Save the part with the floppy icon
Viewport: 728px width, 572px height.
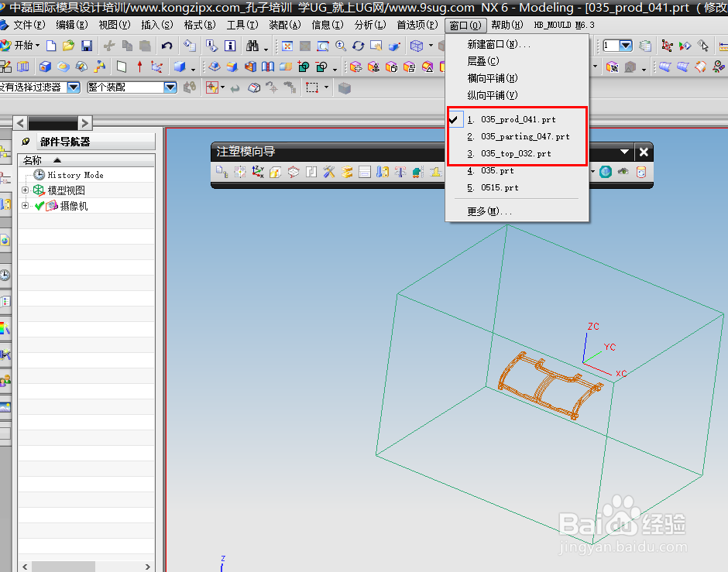coord(87,46)
